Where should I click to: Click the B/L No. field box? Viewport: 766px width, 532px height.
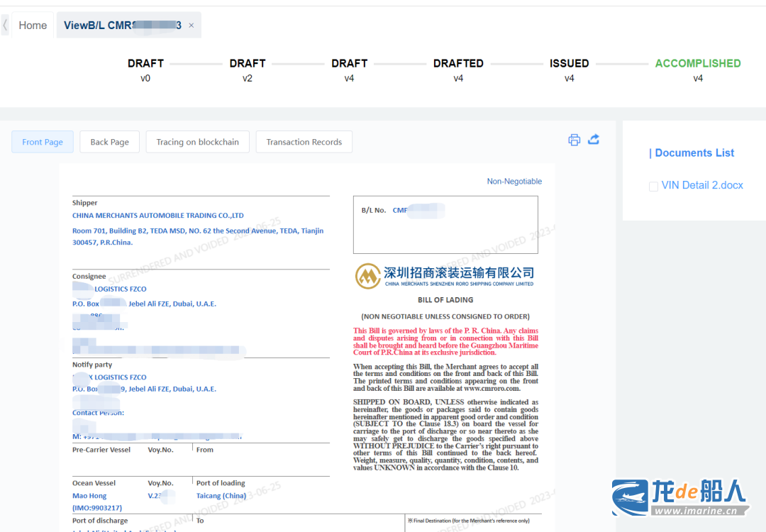[445, 225]
